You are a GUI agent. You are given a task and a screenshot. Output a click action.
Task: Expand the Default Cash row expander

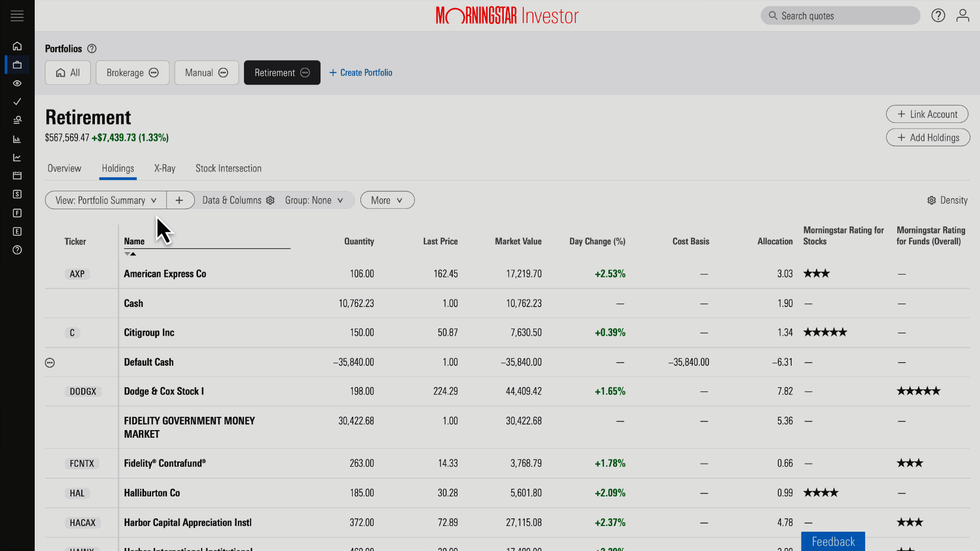50,362
